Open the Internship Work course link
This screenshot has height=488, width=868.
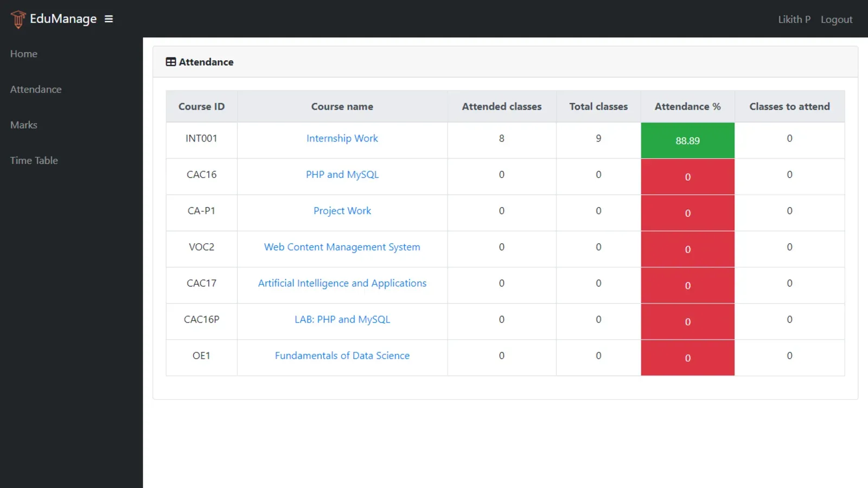tap(342, 138)
